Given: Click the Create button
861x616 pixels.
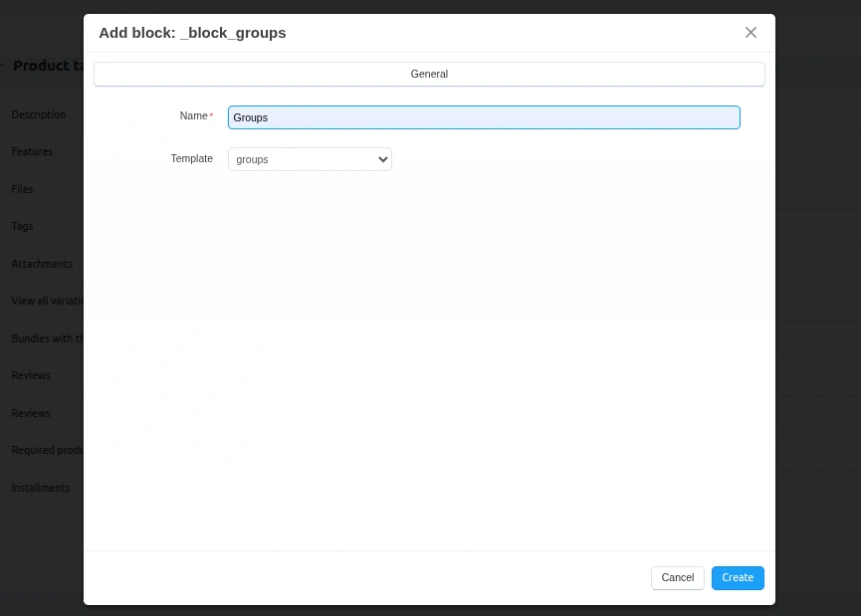Looking at the screenshot, I should [738, 578].
